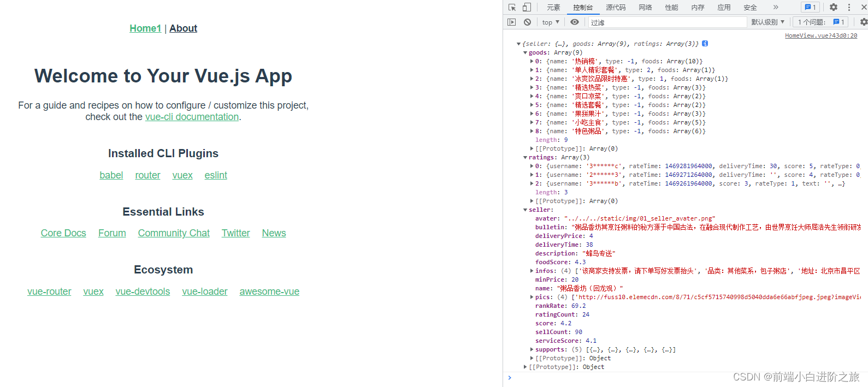Navigate to the About link

point(183,28)
